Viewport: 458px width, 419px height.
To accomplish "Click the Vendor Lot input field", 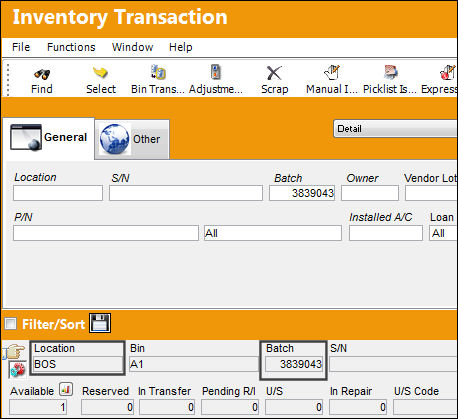I will tap(432, 193).
